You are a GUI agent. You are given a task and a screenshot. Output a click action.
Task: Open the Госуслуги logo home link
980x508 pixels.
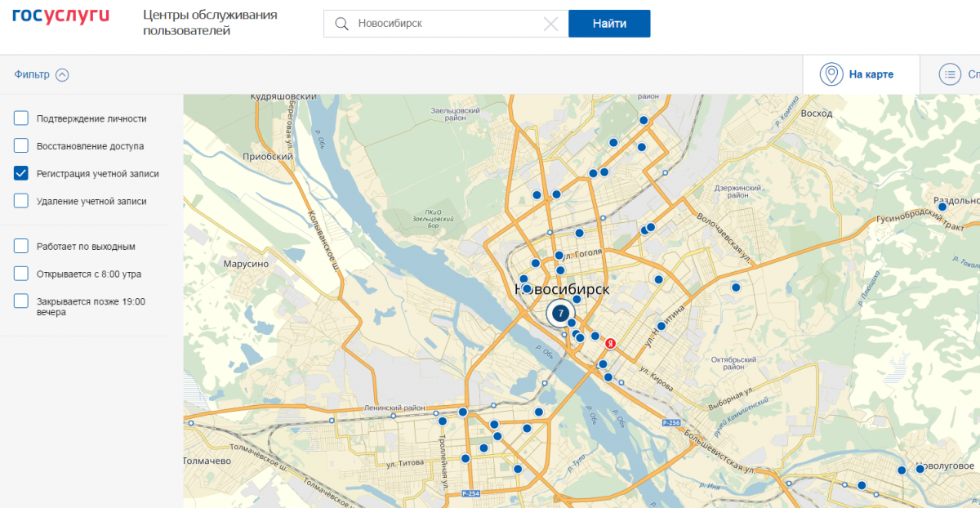[61, 16]
